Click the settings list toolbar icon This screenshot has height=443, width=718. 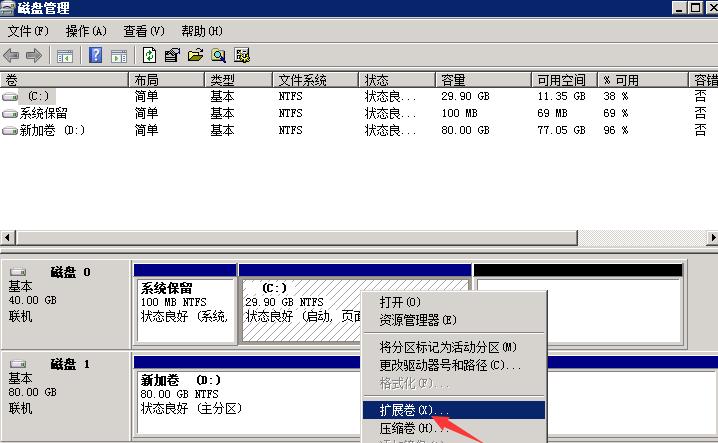coord(242,55)
